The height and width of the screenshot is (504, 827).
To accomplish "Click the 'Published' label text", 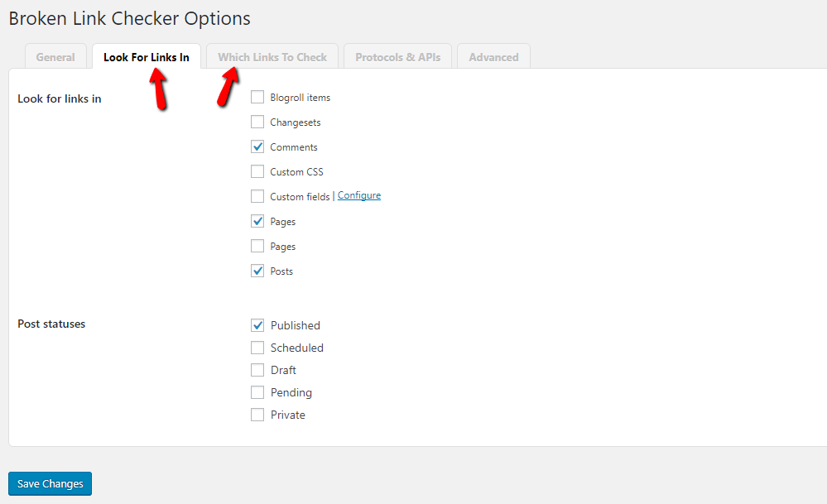I will click(296, 325).
